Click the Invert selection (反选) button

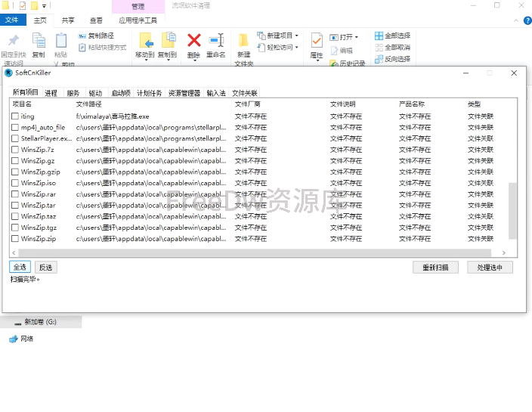pos(46,268)
